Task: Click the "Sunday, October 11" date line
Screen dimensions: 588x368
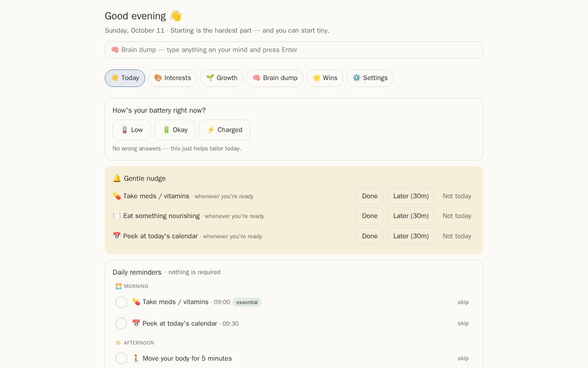Action: [135, 30]
